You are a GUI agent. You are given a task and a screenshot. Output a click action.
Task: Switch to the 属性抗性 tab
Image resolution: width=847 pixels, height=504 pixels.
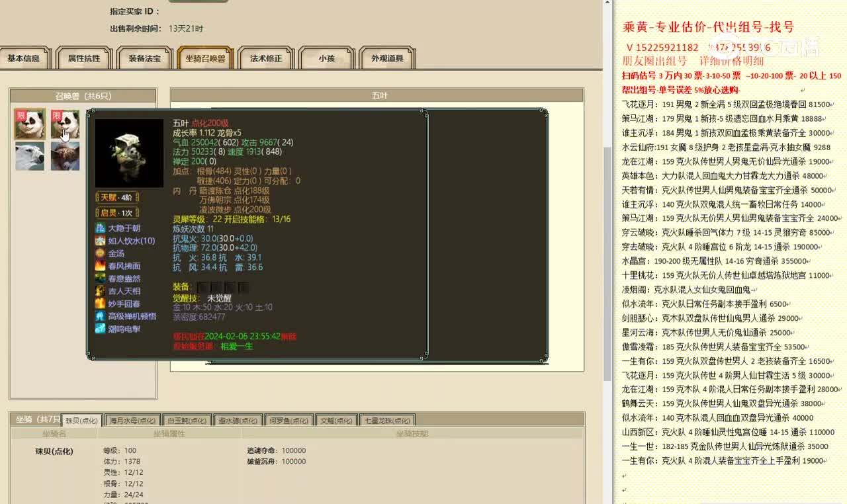[84, 58]
